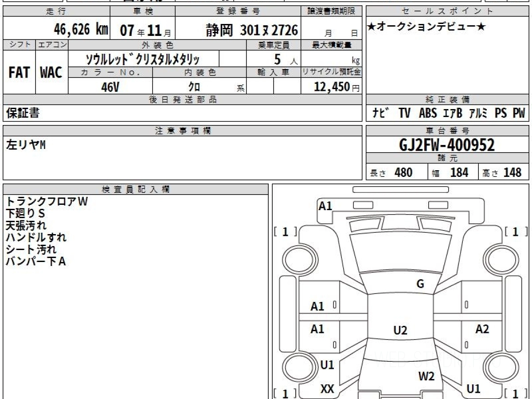Select the PW equipment item
The image size is (532, 399).
click(x=519, y=113)
